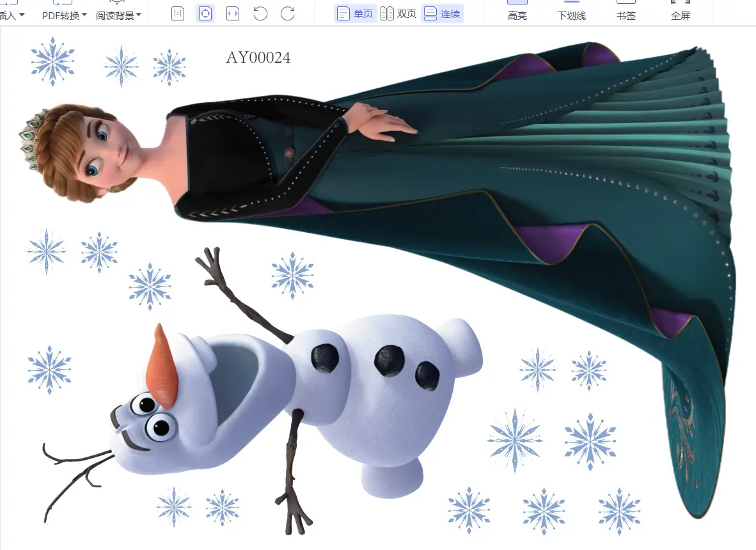Switch to 单页 single page view
Image resolution: width=756 pixels, height=550 pixels.
click(x=356, y=14)
